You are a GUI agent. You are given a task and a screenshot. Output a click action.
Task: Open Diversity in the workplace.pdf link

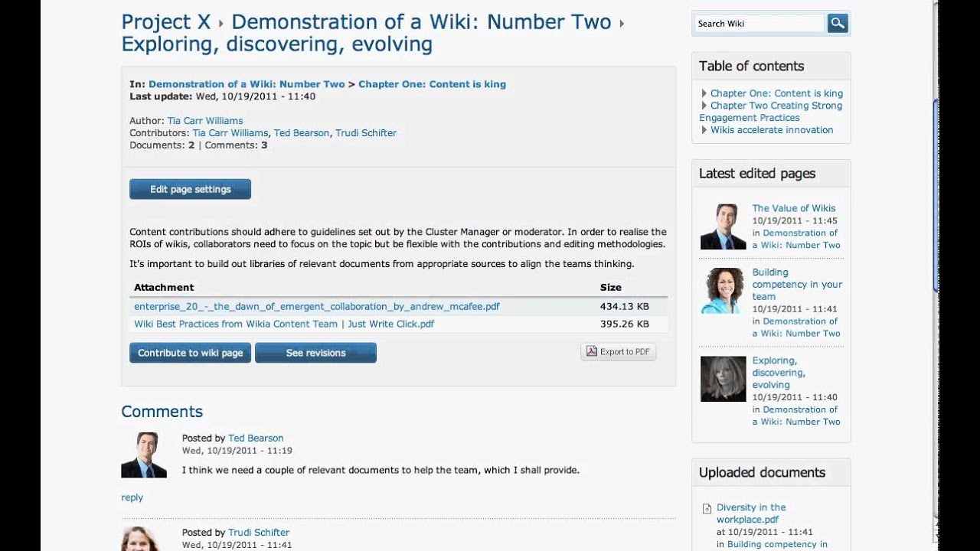click(x=751, y=514)
